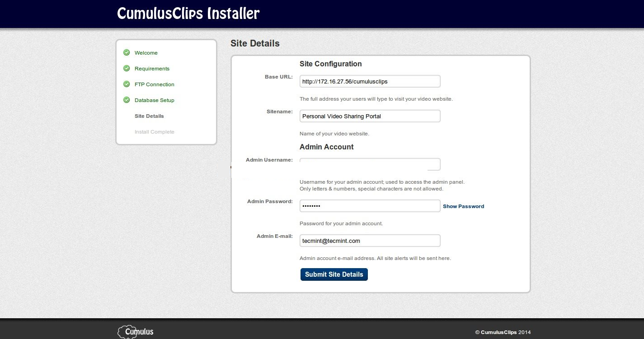
Task: Click the Install Complete step
Action: [x=154, y=132]
